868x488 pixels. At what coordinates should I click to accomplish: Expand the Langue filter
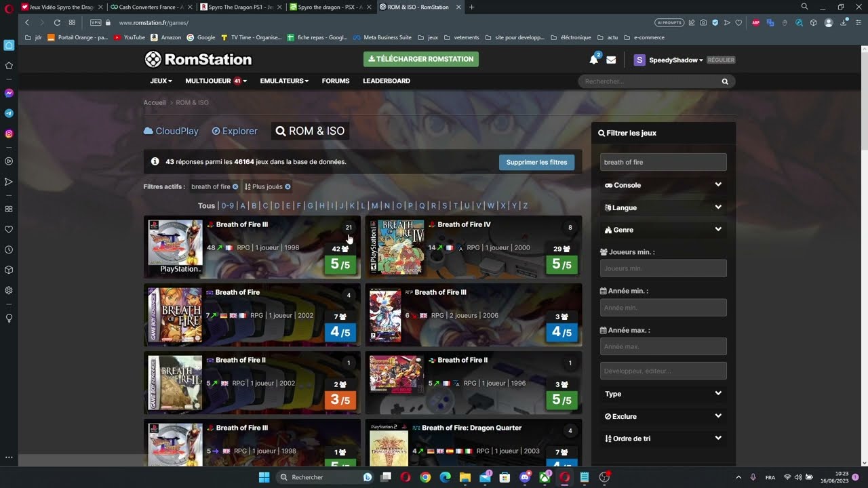click(x=663, y=207)
